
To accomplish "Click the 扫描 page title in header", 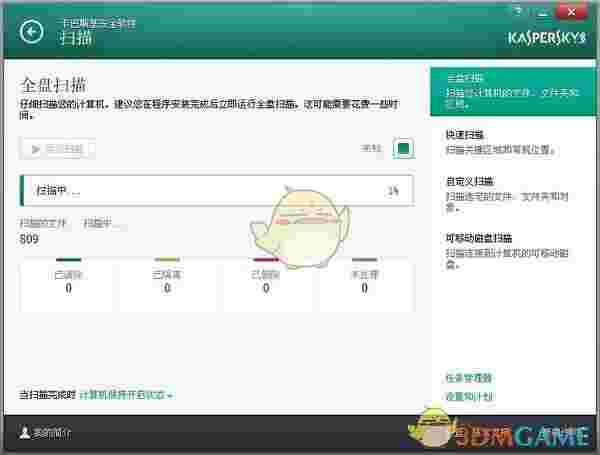I will pyautogui.click(x=75, y=38).
